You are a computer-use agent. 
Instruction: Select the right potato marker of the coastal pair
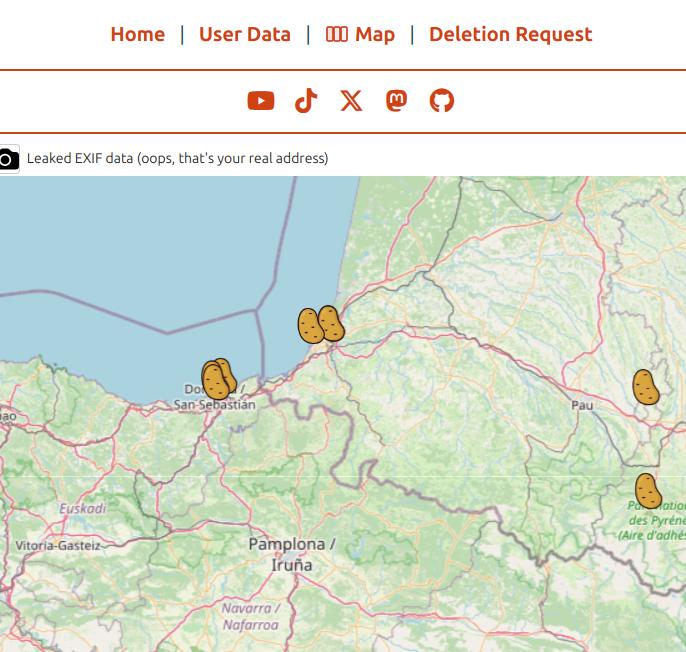point(332,324)
